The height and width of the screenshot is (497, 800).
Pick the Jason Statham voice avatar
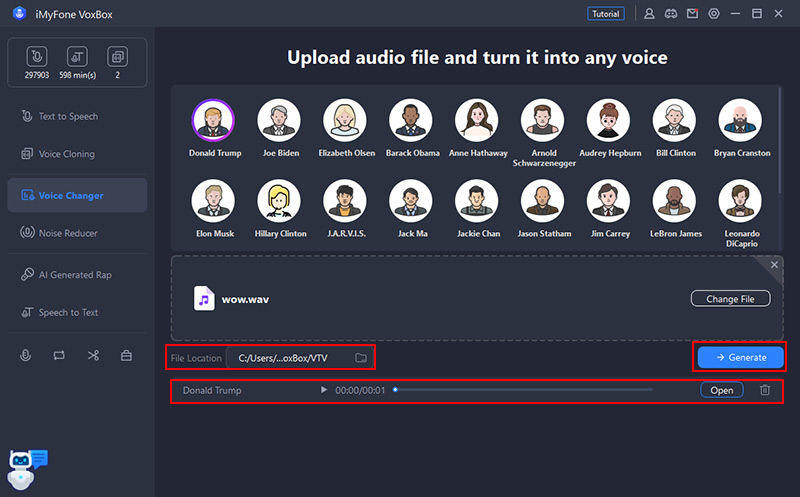(x=542, y=201)
